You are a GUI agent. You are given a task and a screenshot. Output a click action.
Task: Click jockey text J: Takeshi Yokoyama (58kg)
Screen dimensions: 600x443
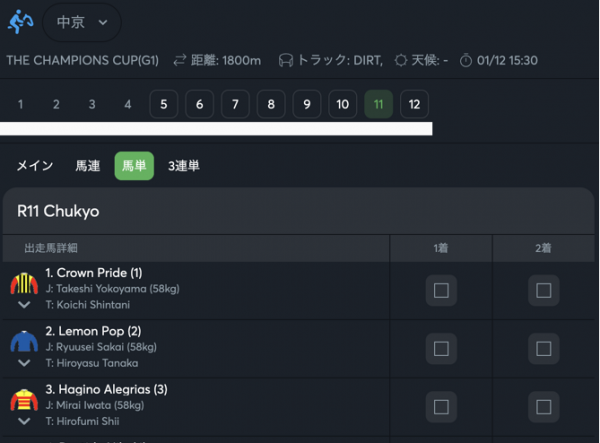tap(112, 289)
